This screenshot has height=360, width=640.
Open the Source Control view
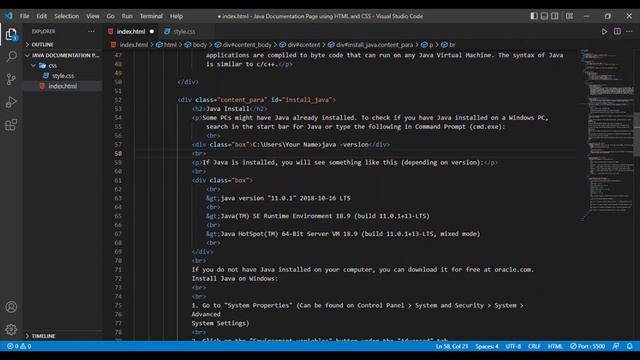coord(11,79)
